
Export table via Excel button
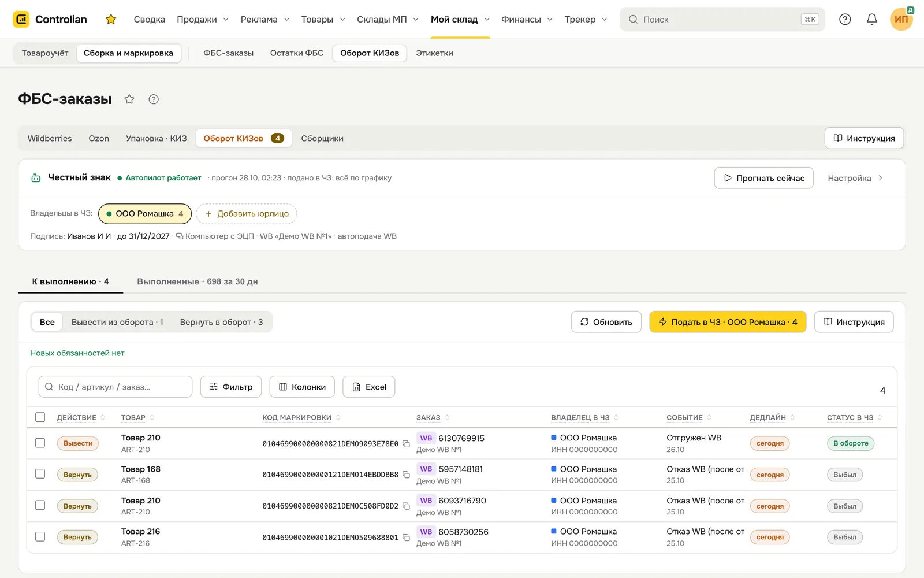point(369,387)
